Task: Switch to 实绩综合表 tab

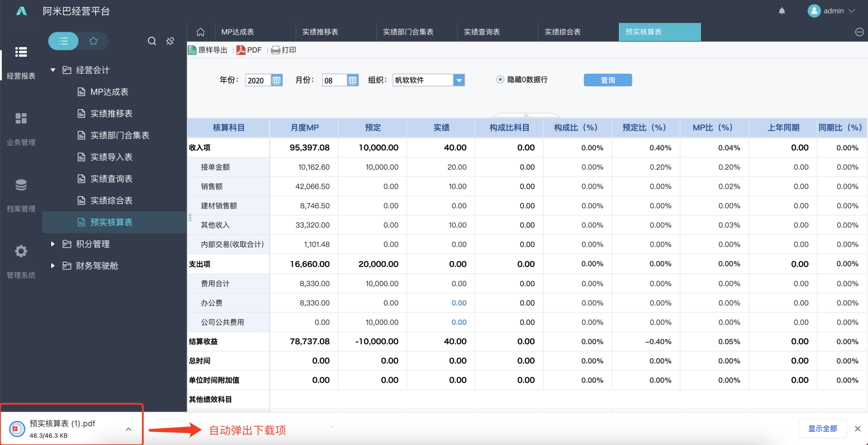Action: [562, 32]
